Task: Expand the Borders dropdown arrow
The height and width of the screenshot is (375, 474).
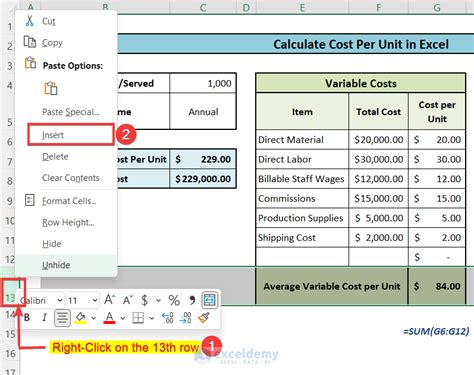Action: [152, 318]
